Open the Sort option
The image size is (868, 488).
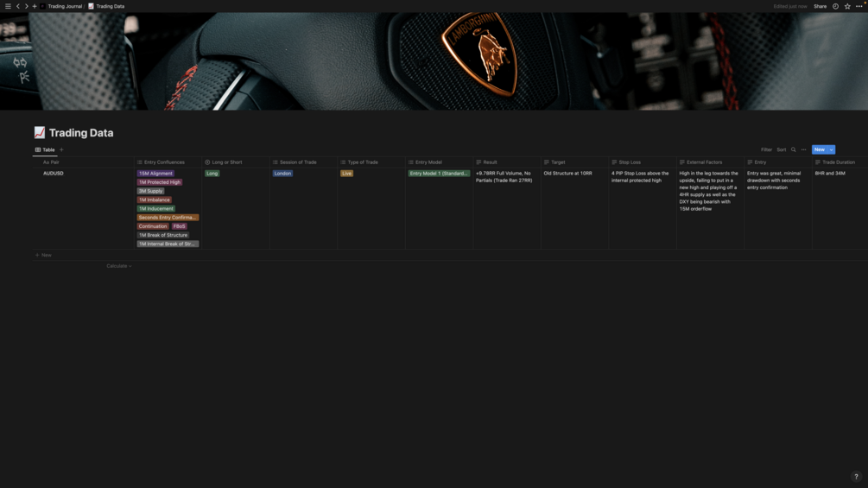(x=781, y=149)
